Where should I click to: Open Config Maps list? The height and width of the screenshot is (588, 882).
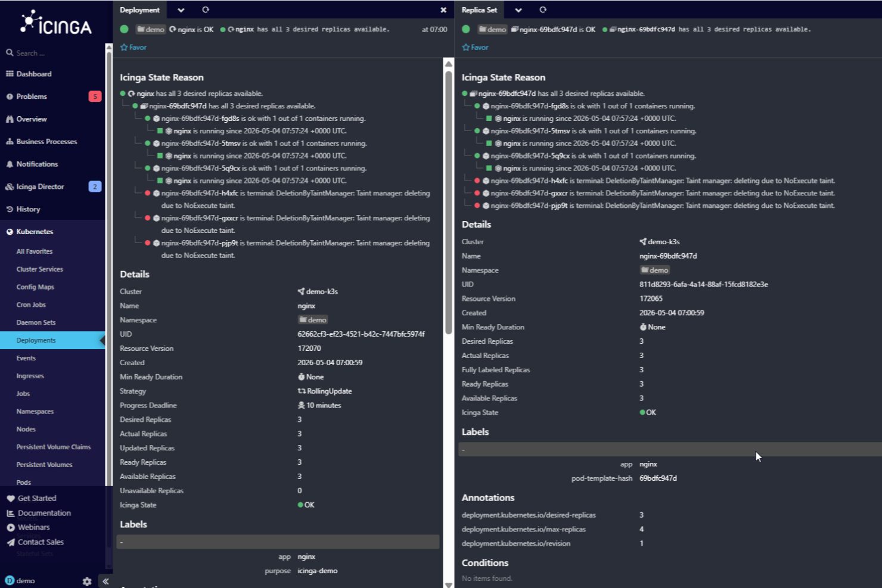(x=35, y=287)
